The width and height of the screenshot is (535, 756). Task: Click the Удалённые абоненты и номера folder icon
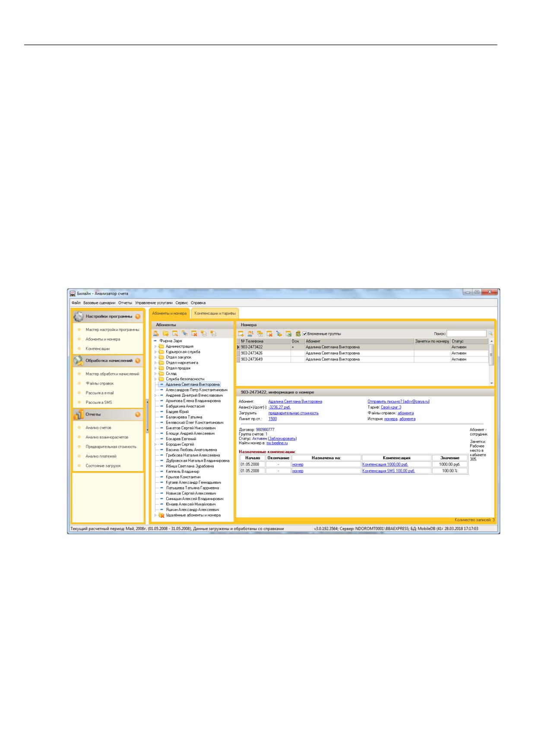click(x=161, y=515)
